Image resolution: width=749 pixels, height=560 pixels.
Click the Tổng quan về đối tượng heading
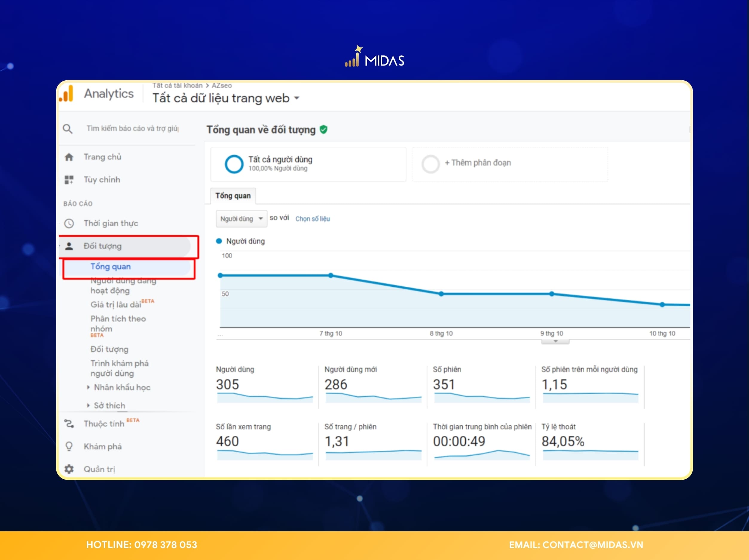coord(261,130)
